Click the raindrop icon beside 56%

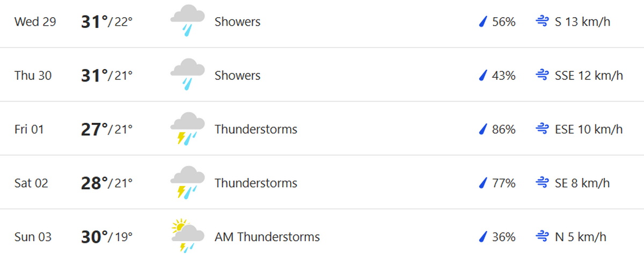[x=483, y=22]
